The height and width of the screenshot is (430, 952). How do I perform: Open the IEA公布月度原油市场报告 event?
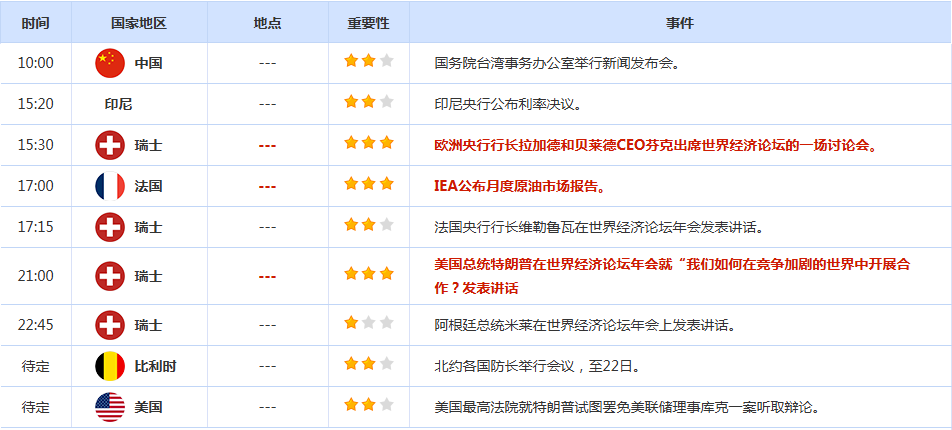point(519,186)
